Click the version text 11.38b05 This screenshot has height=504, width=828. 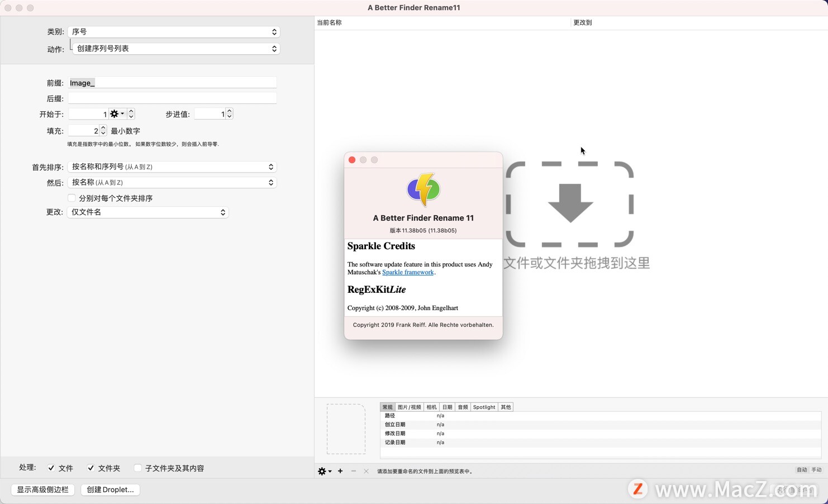point(423,230)
